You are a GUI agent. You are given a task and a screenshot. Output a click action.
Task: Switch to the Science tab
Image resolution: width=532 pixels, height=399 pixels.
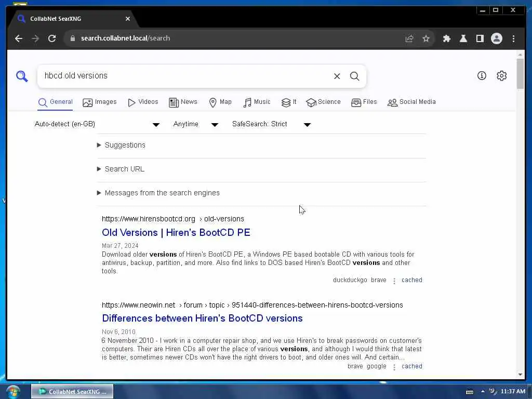point(323,102)
